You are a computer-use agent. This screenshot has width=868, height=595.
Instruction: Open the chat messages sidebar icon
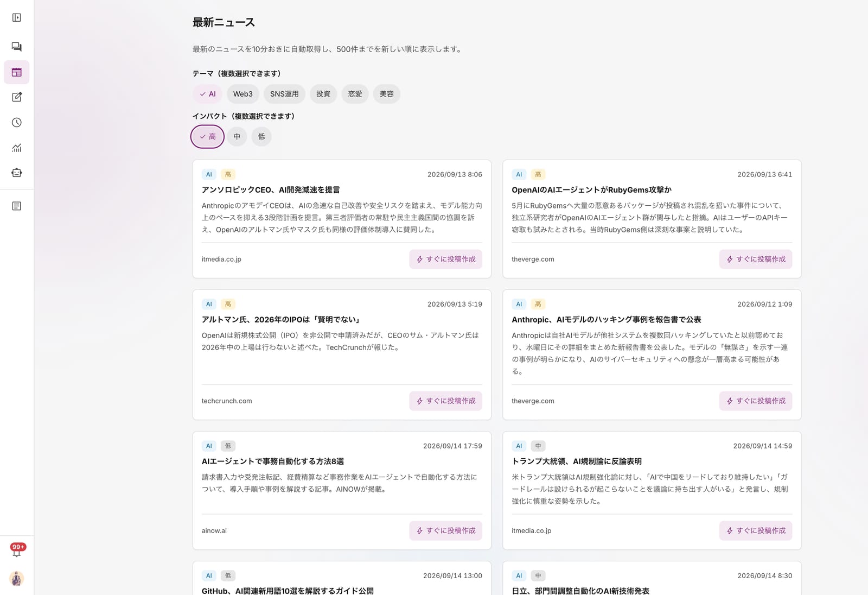point(17,47)
